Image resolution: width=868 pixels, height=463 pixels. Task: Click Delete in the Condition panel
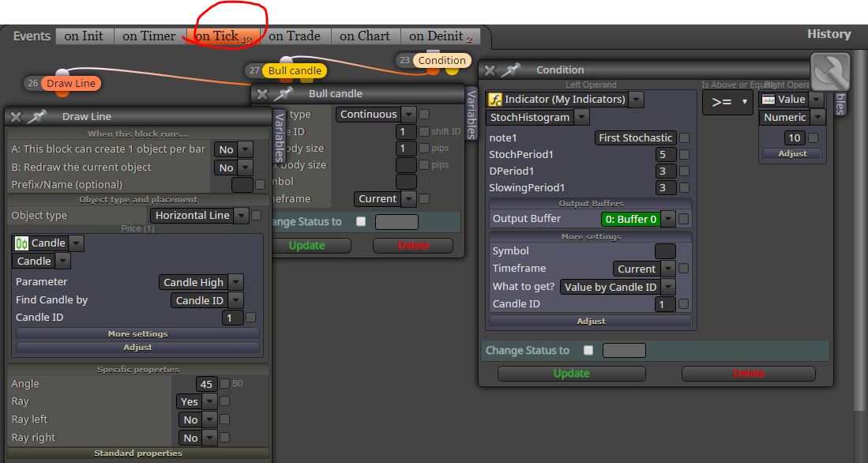click(x=749, y=373)
